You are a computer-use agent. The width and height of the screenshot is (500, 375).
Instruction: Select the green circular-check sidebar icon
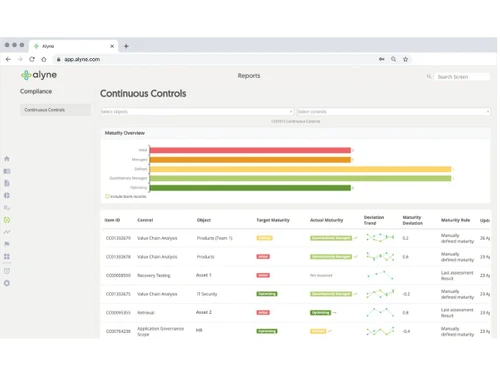click(7, 220)
